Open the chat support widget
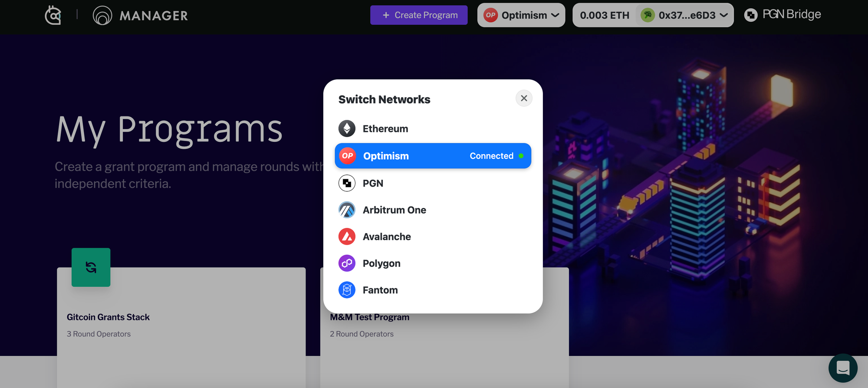 coord(843,368)
